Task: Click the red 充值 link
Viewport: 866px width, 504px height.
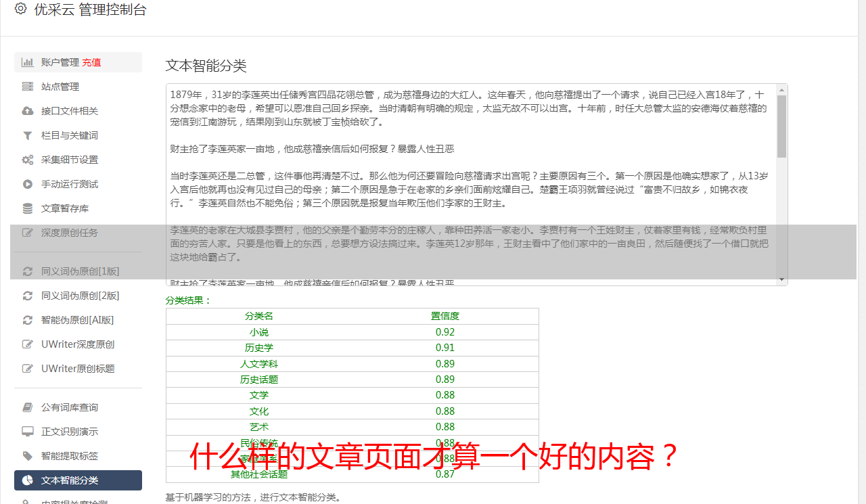Action: point(92,62)
